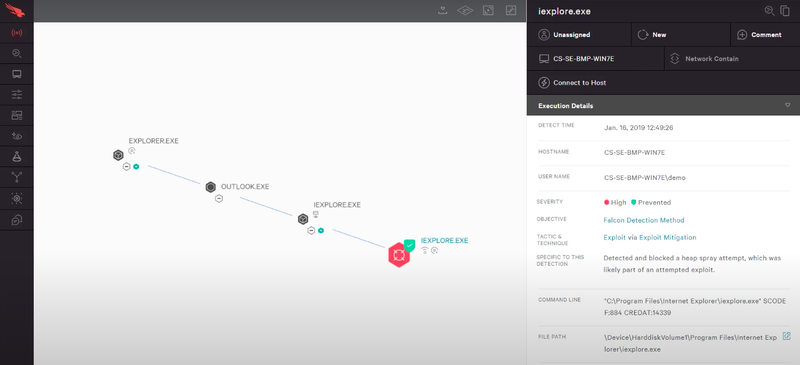Open the Unassigned assignee dropdown
Image resolution: width=800 pixels, height=365 pixels.
tap(579, 35)
